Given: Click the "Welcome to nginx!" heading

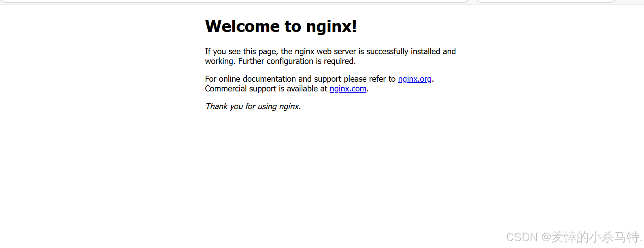Looking at the screenshot, I should pyautogui.click(x=281, y=26).
